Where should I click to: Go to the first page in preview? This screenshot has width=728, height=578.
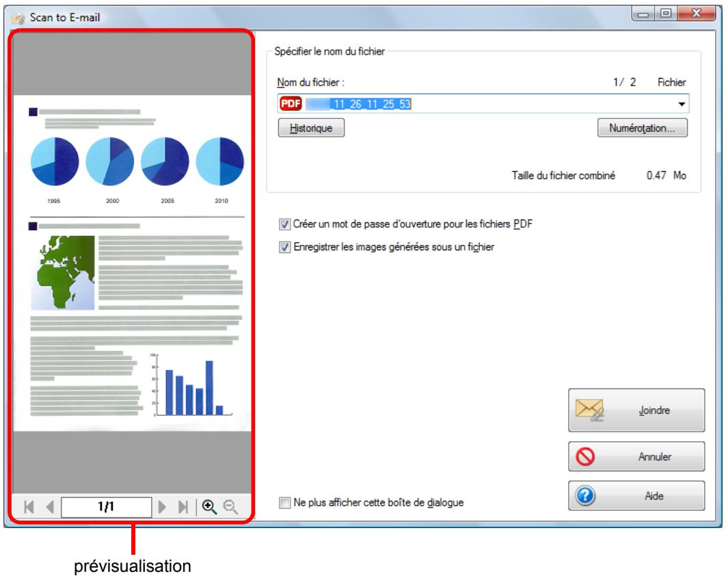(x=29, y=507)
